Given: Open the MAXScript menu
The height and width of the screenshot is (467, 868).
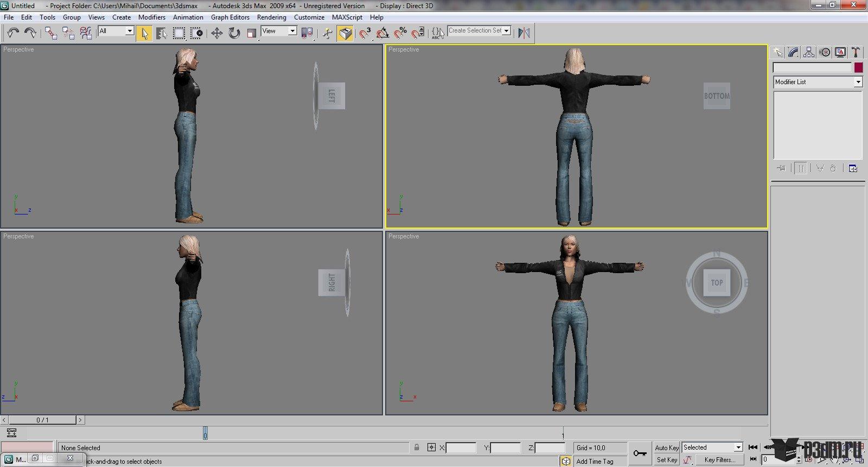Looking at the screenshot, I should pos(347,17).
